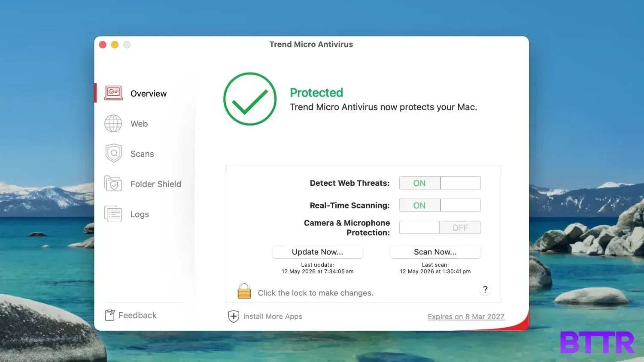Open help with the question mark button
The width and height of the screenshot is (644, 362).
pyautogui.click(x=485, y=290)
